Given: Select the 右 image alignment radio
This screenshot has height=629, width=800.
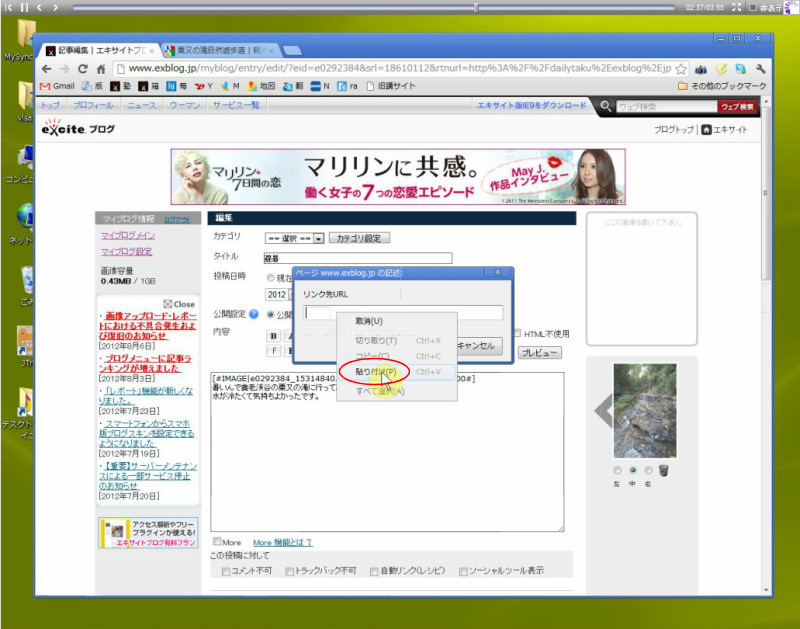Looking at the screenshot, I should 648,470.
